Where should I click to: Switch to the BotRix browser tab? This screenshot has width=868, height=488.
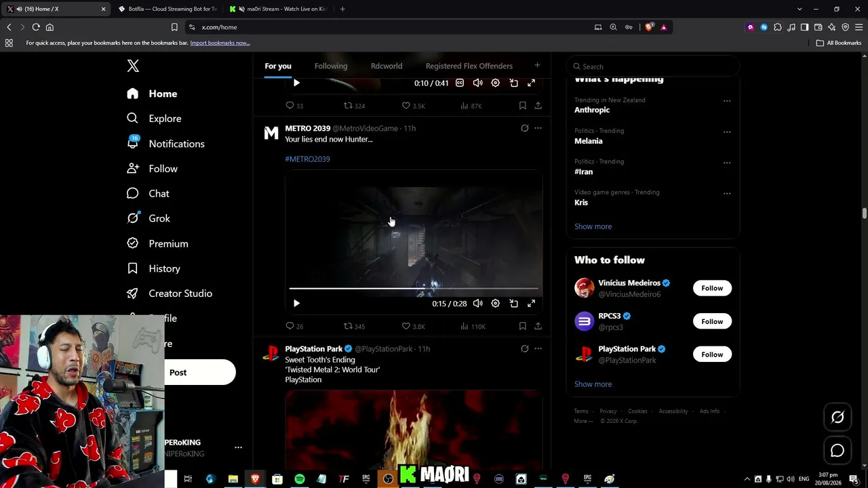(167, 9)
